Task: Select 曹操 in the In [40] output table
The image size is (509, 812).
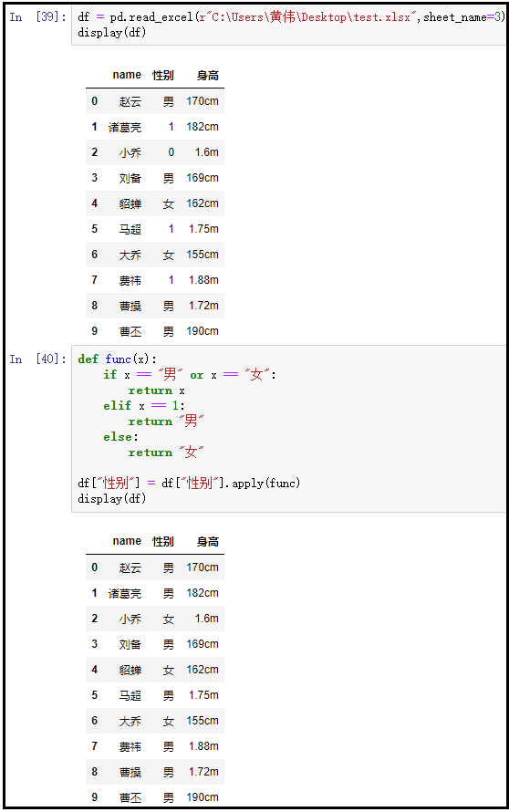Action: 130,772
